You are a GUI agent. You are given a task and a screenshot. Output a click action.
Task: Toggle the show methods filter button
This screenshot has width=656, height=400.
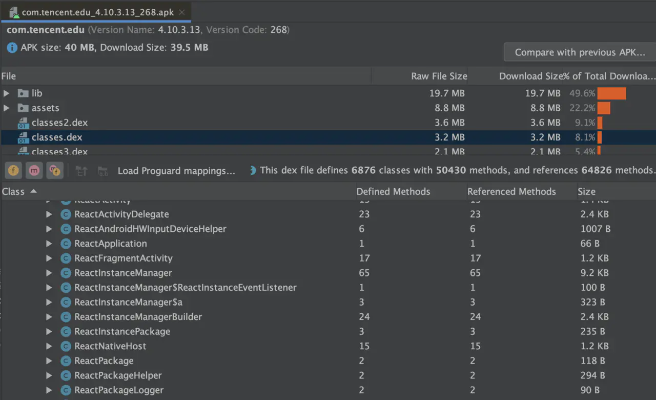tap(35, 171)
